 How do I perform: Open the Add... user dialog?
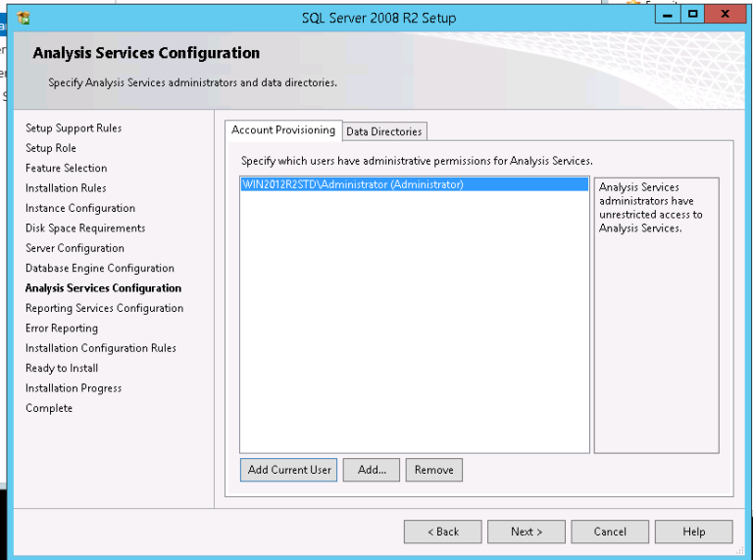click(372, 470)
